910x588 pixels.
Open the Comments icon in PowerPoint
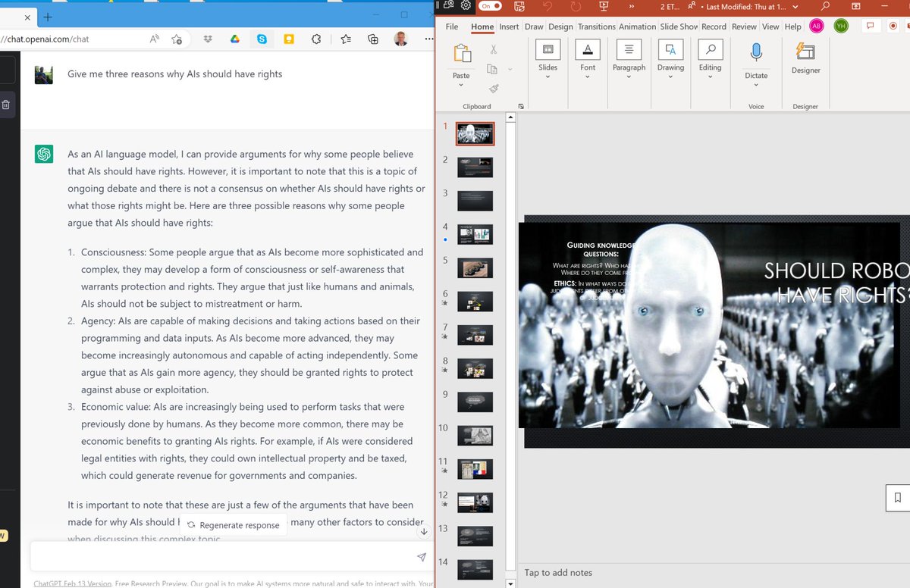(x=871, y=26)
